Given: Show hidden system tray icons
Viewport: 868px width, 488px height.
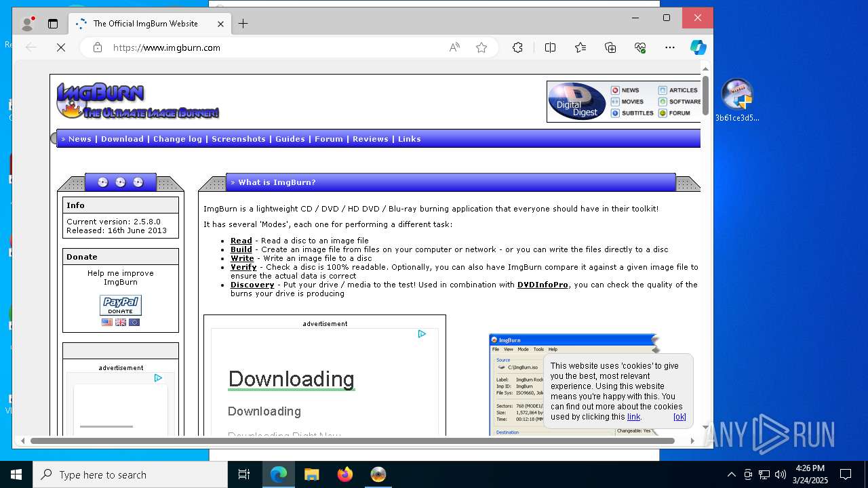Looking at the screenshot, I should click(731, 474).
